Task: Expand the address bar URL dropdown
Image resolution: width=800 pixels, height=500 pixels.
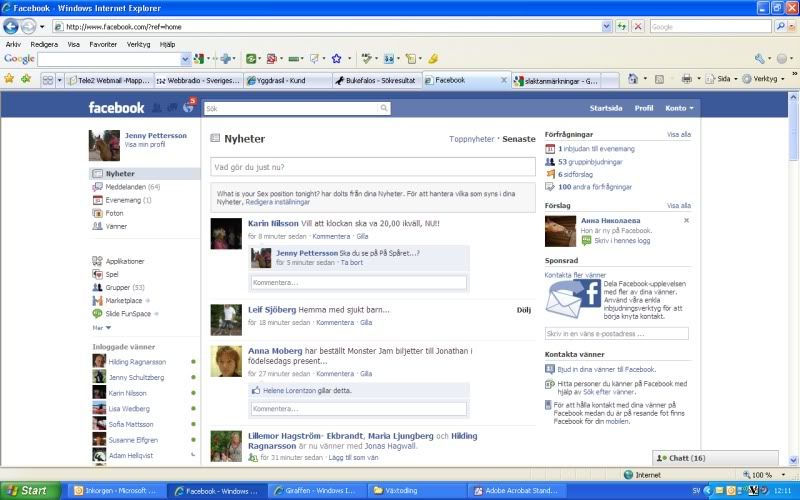Action: point(606,27)
